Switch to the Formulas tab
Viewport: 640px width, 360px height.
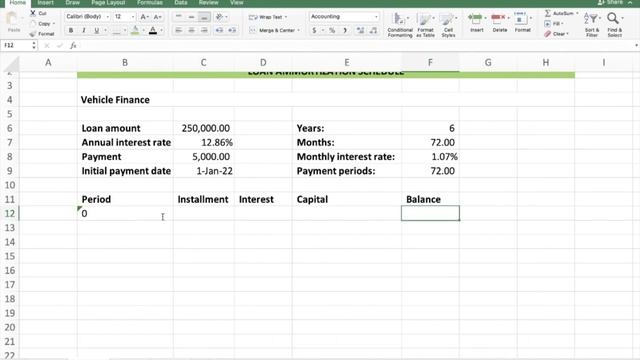click(x=150, y=2)
